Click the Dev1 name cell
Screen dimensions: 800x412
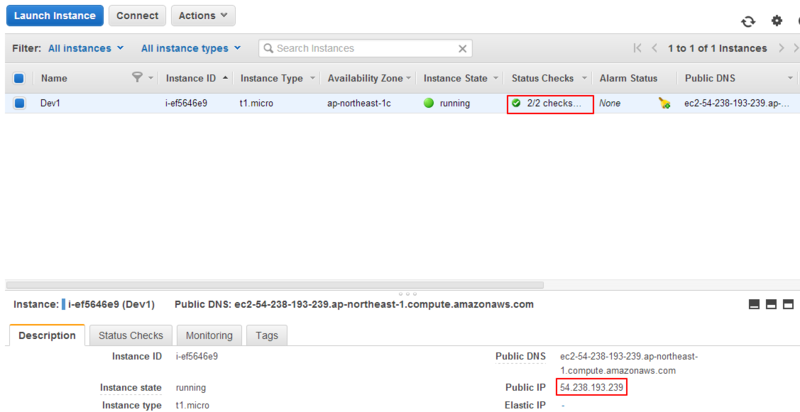click(50, 104)
